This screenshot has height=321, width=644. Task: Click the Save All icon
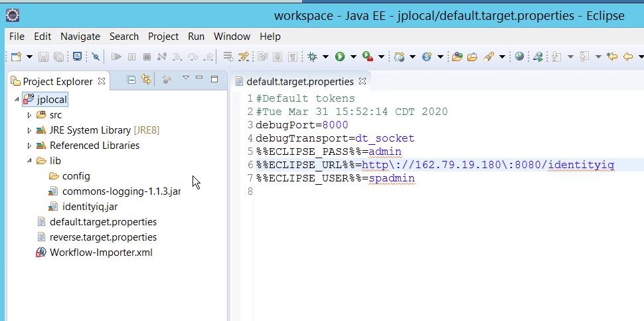pos(58,56)
